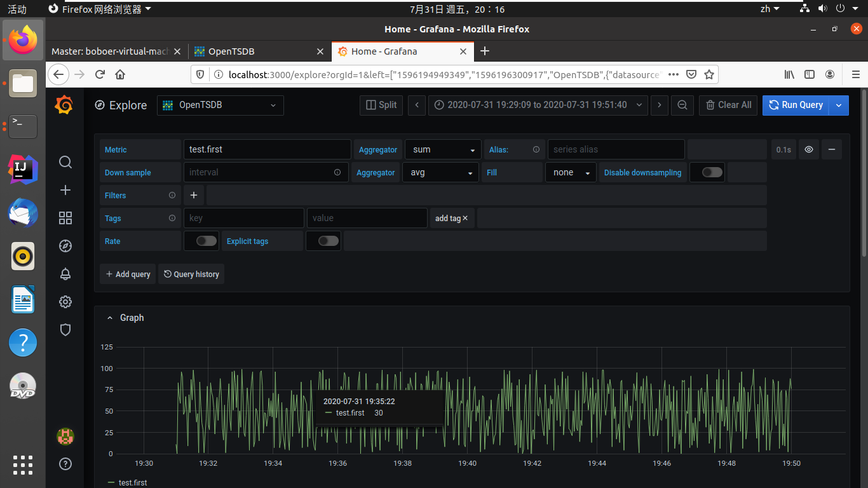Click the user avatar in Grafana sidebar
The width and height of the screenshot is (868, 488).
coord(65,436)
